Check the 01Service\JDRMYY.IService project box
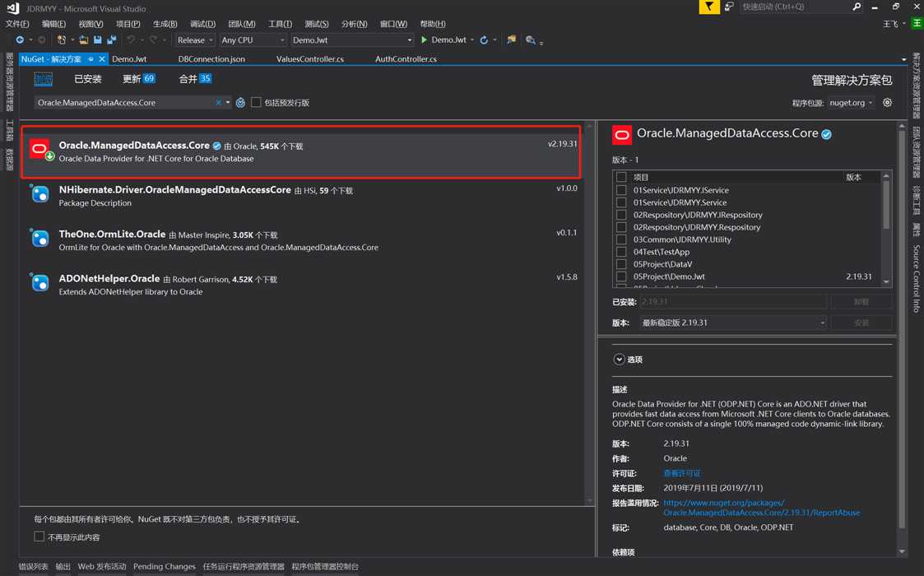The width and height of the screenshot is (924, 576). click(621, 190)
